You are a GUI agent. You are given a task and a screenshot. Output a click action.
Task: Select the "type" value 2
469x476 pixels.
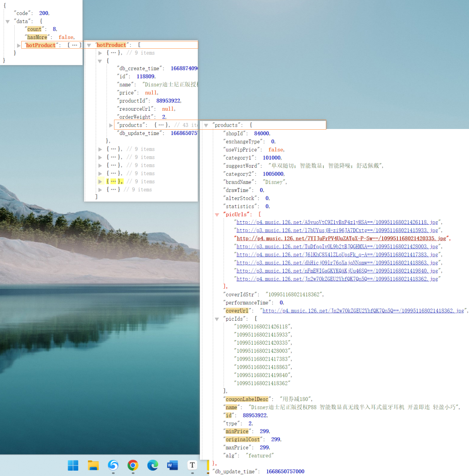pos(250,423)
